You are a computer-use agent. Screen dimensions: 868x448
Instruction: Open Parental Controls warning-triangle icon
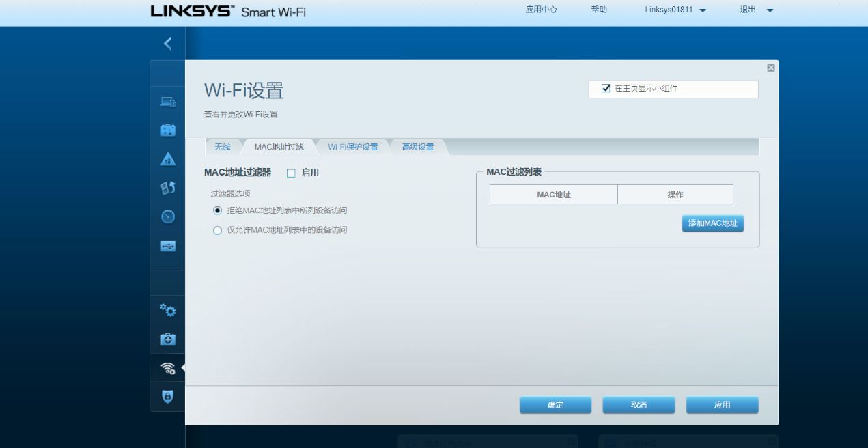pyautogui.click(x=167, y=160)
